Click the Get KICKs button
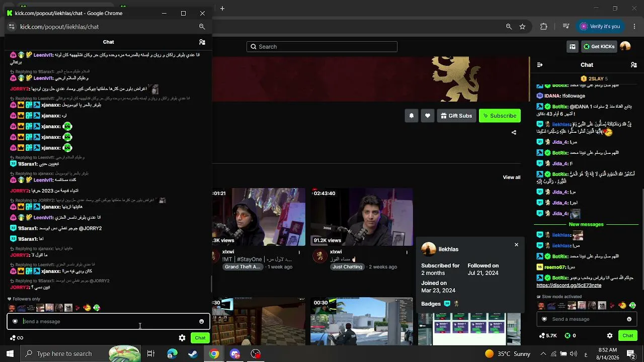644x362 pixels. pyautogui.click(x=599, y=47)
